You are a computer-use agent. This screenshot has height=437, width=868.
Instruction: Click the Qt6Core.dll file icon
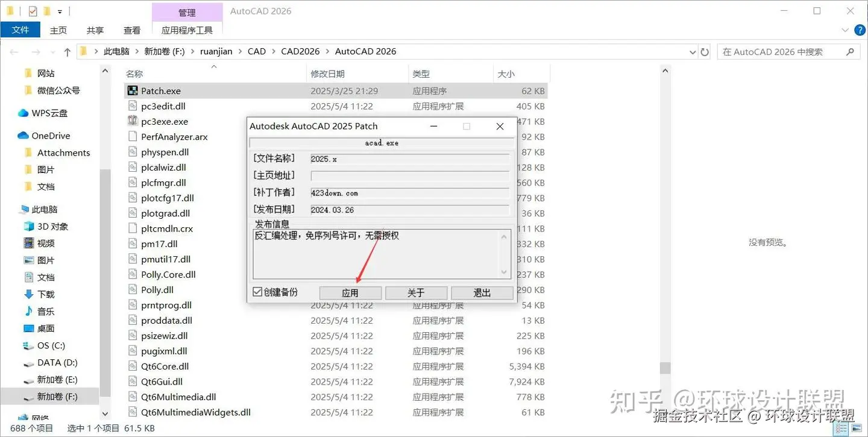133,366
